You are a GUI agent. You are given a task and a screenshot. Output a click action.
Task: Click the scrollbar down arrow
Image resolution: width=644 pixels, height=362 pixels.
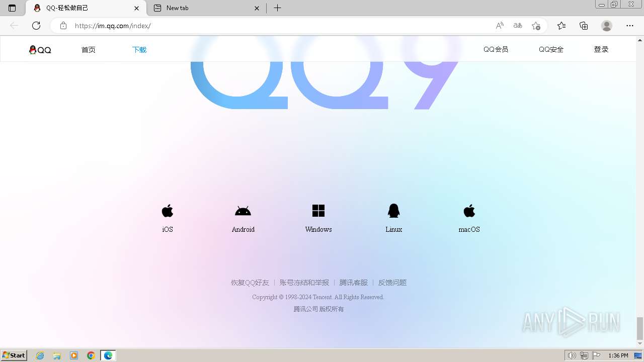point(640,344)
